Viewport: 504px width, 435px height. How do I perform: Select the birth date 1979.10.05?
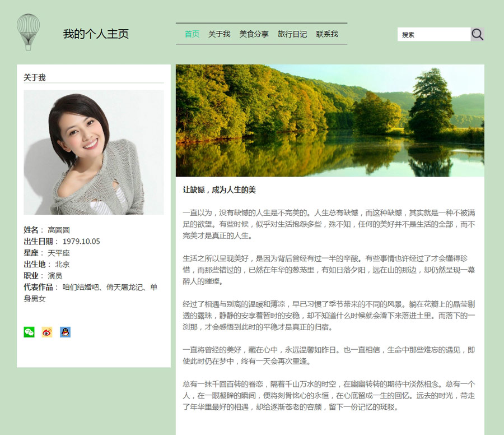(81, 241)
